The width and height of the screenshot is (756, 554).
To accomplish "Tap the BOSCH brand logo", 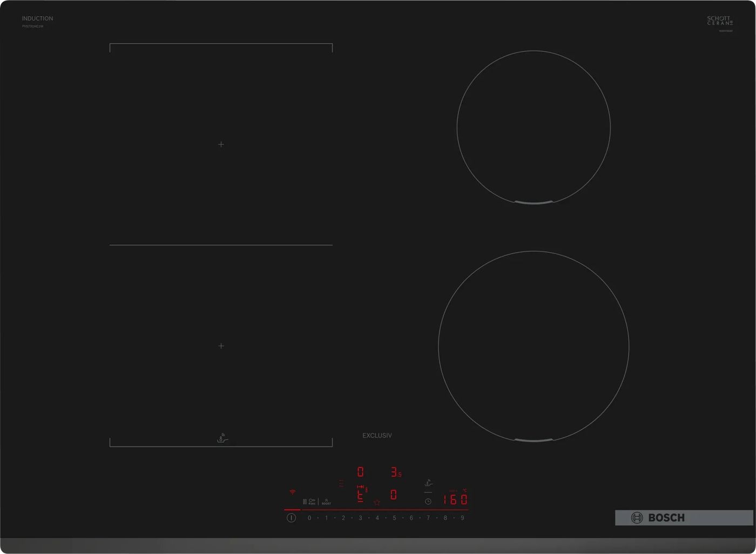I will (658, 518).
